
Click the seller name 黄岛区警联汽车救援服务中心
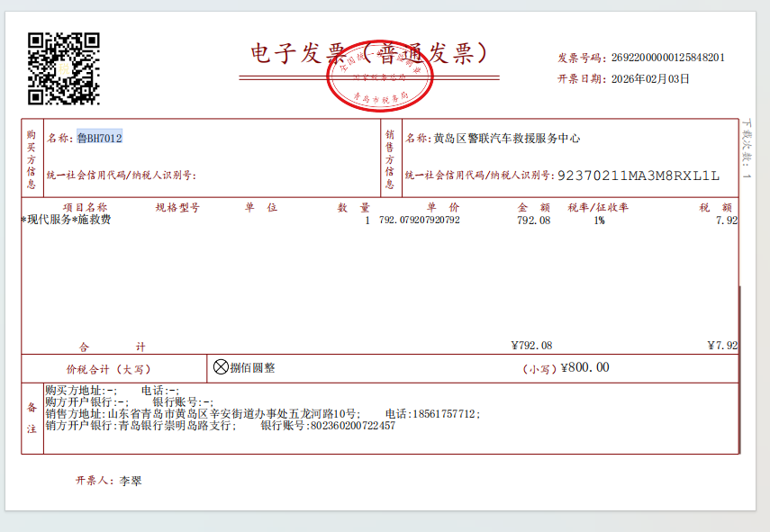[506, 139]
